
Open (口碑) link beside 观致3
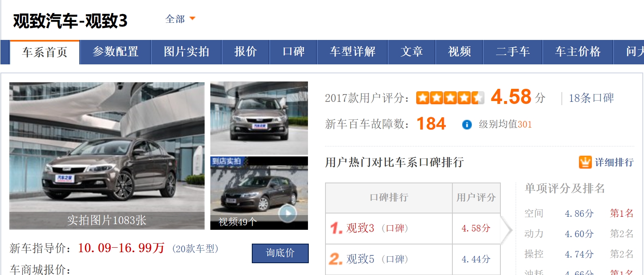[395, 229]
